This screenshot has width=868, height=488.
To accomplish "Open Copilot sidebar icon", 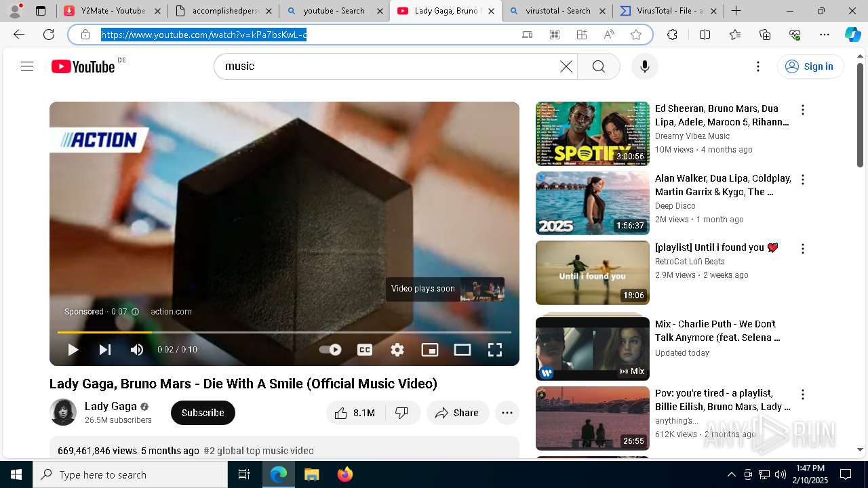I will [852, 35].
